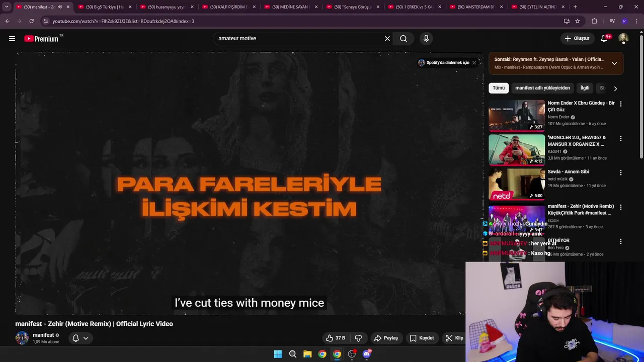Run search with the magnifier button
644x362 pixels.
click(404, 38)
